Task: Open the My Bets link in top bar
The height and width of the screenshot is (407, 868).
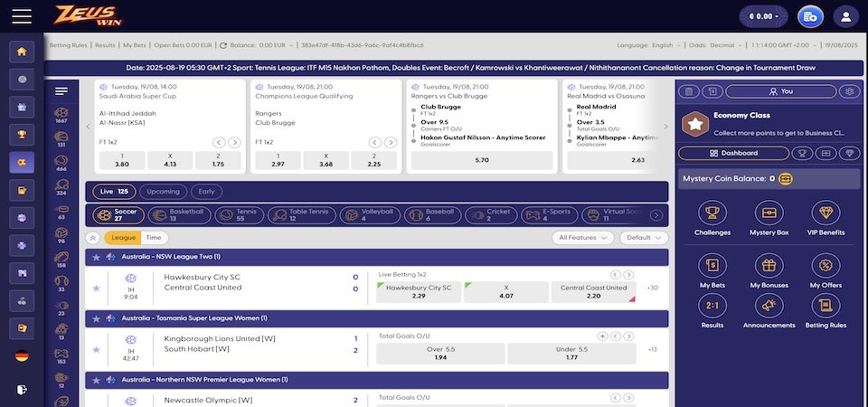Action: 135,45
